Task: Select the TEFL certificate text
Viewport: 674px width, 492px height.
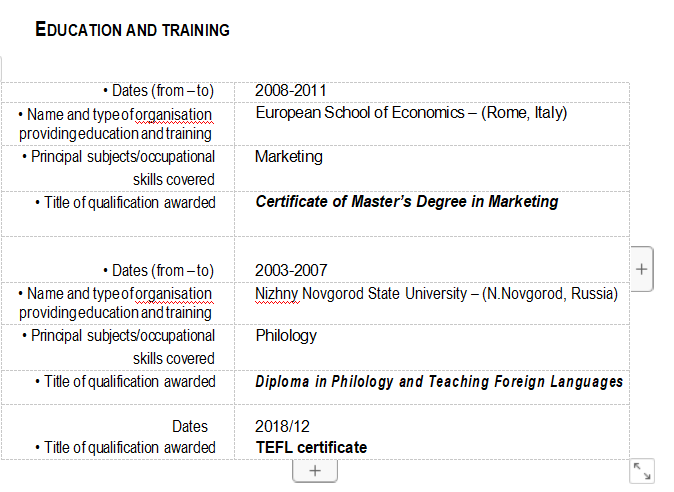Action: pos(311,447)
